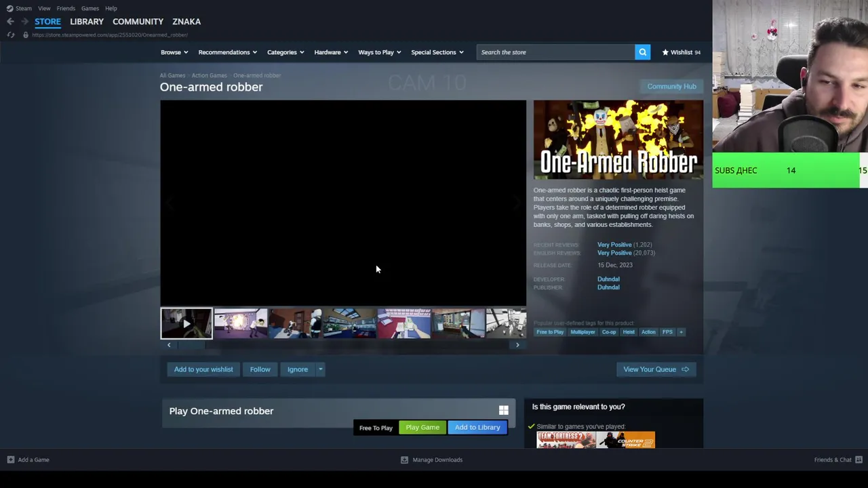Screen dimensions: 868x488
Task: Open the recent reviews Very Positive link
Action: pyautogui.click(x=614, y=244)
